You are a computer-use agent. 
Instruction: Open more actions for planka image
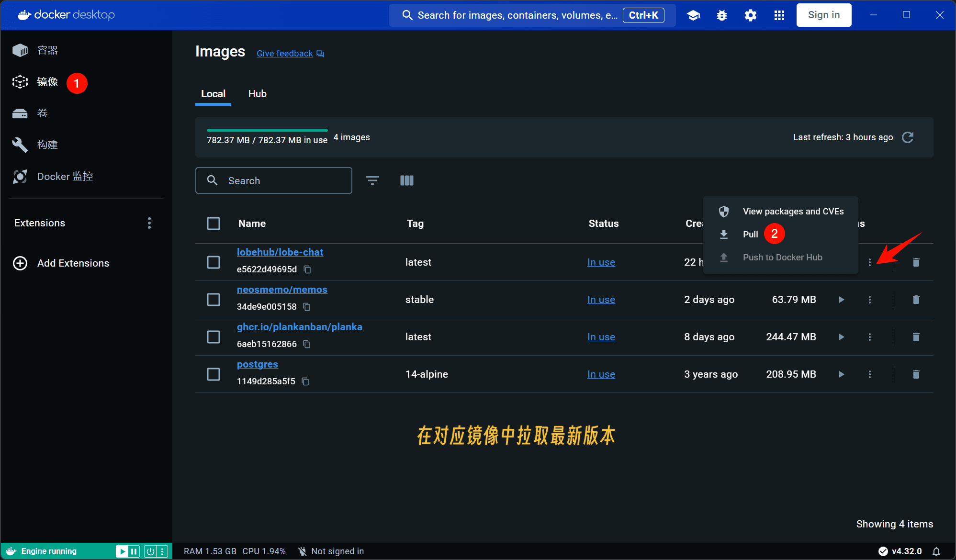coord(870,337)
